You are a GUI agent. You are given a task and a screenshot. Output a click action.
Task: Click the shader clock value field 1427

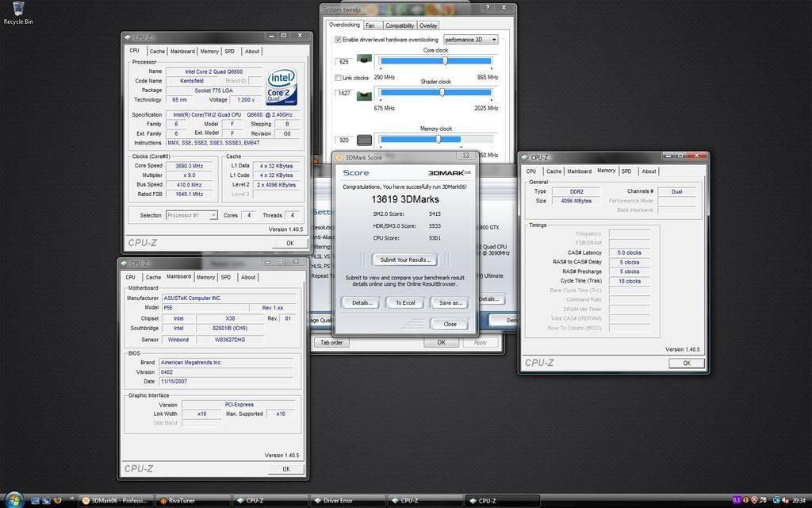click(x=344, y=94)
